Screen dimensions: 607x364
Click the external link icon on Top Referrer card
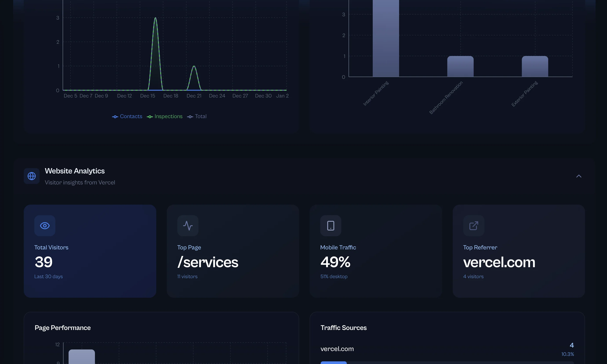473,226
